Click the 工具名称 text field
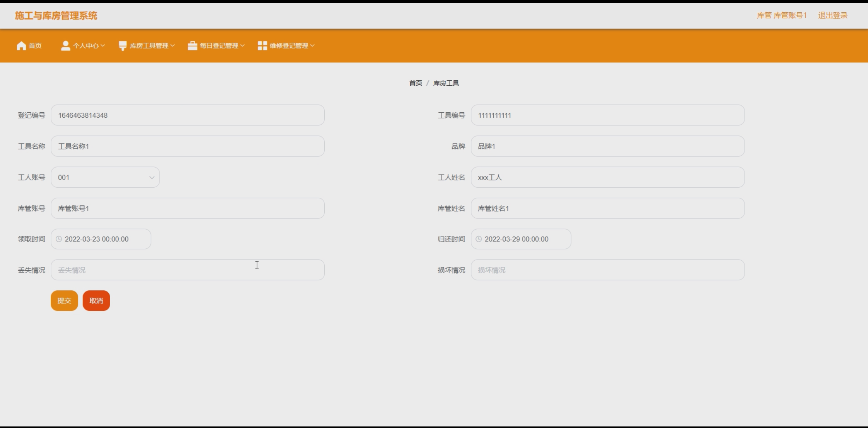The height and width of the screenshot is (428, 868). coord(188,146)
